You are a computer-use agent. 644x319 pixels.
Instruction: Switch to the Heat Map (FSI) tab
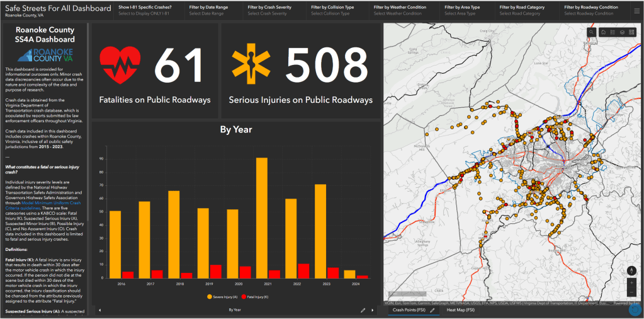[460, 310]
